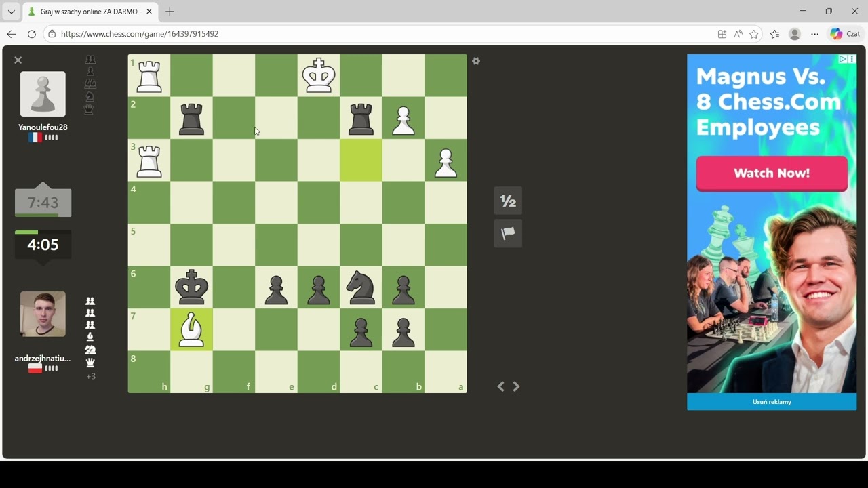The width and height of the screenshot is (868, 488).
Task: Go back in browser
Action: tap(12, 34)
